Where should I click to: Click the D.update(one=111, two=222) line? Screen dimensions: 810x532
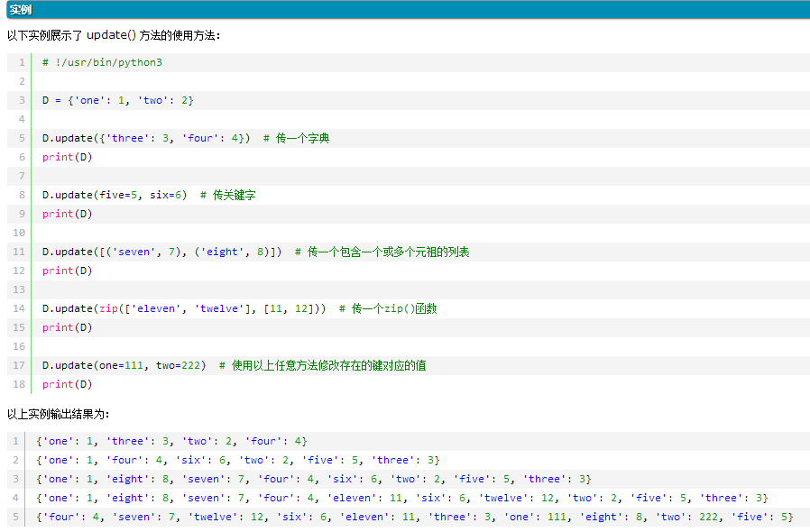(124, 365)
